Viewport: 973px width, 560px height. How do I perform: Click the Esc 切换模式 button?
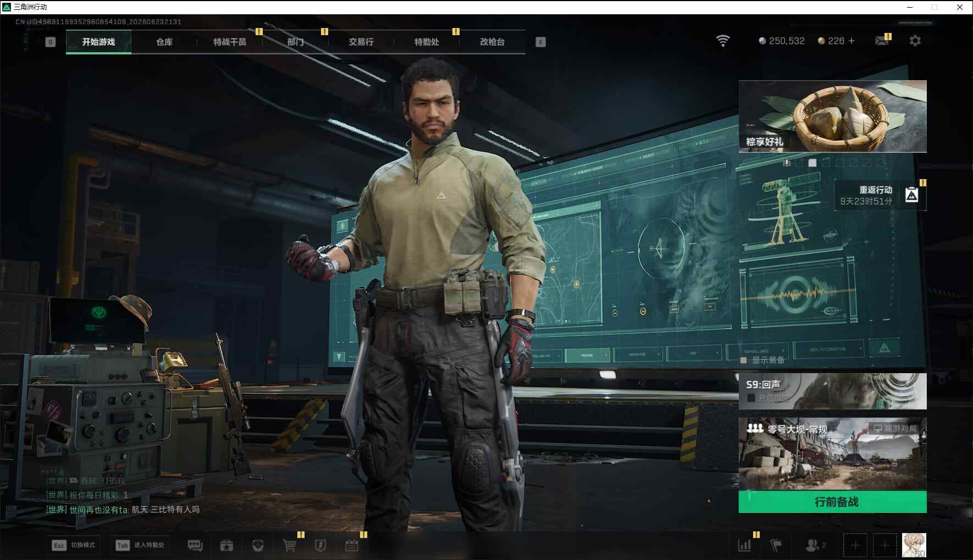click(74, 545)
